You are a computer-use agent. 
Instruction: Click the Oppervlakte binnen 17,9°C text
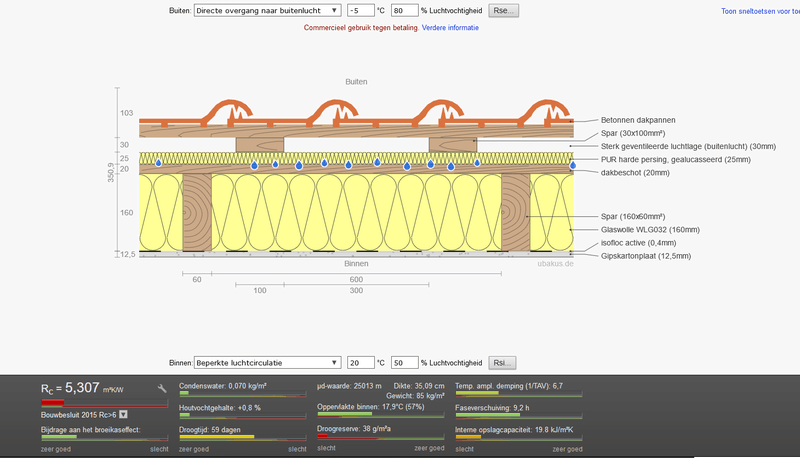[370, 406]
